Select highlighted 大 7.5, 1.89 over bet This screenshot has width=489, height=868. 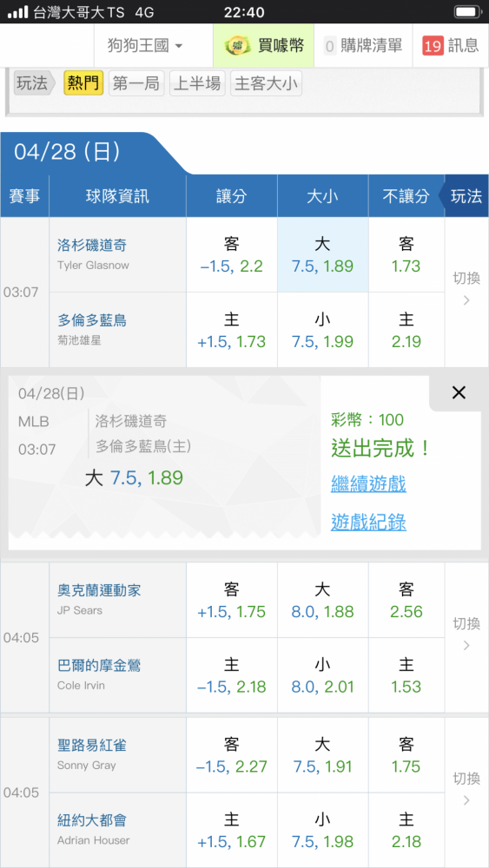(323, 254)
